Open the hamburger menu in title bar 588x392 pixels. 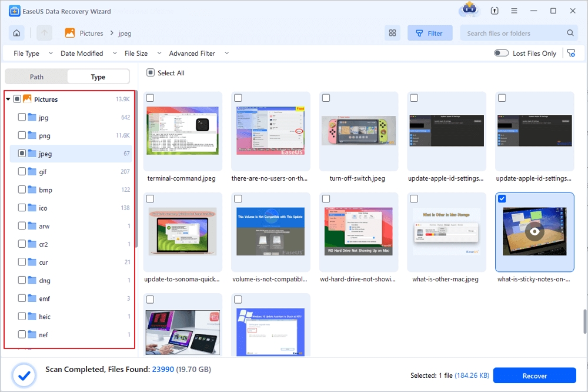click(514, 11)
